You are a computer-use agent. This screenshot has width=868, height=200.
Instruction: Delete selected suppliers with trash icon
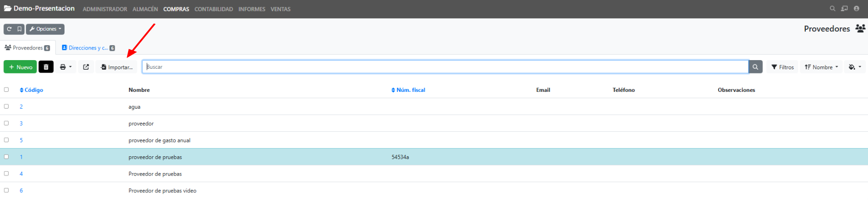point(46,67)
